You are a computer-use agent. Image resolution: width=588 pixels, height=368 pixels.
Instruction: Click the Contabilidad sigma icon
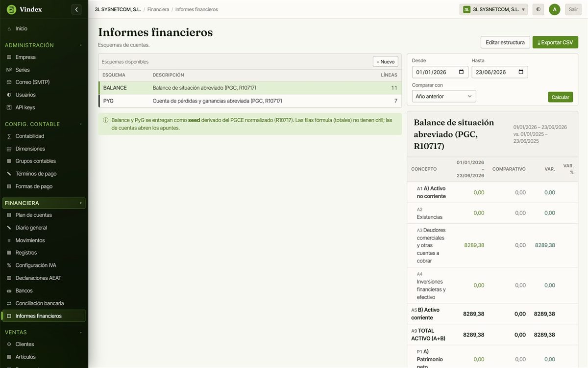click(9, 136)
